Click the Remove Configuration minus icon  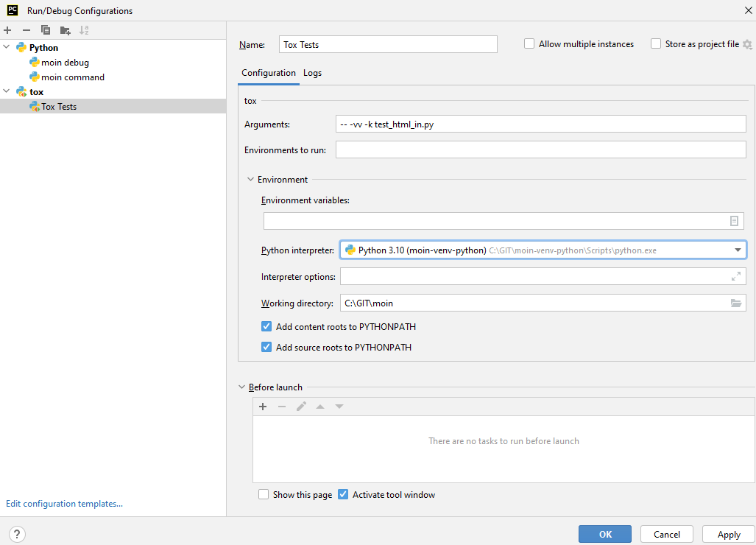click(x=27, y=30)
